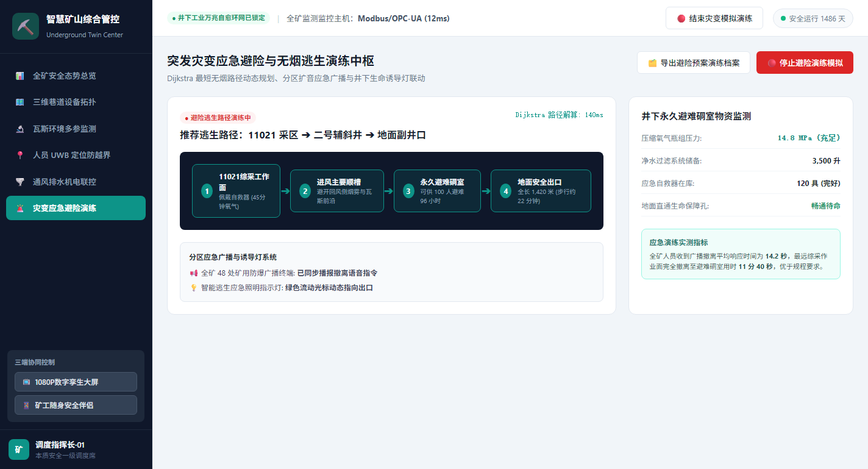Image resolution: width=868 pixels, height=469 pixels.
Task: Click the 14.8 MPa (充足) value
Action: pyautogui.click(x=809, y=138)
